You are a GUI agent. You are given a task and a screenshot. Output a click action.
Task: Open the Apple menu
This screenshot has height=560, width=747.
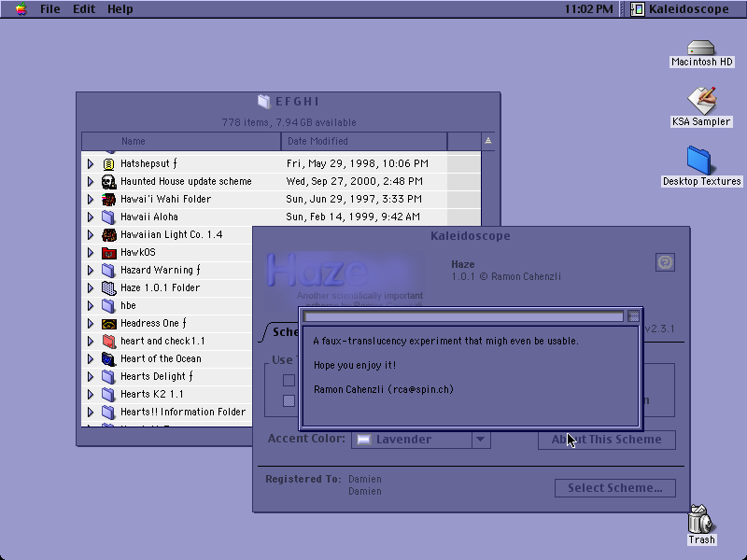[21, 9]
